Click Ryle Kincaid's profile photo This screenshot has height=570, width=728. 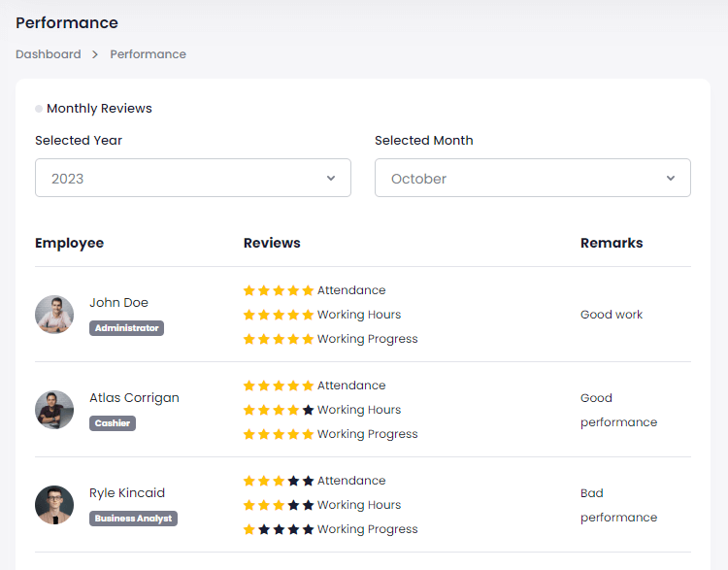point(54,505)
